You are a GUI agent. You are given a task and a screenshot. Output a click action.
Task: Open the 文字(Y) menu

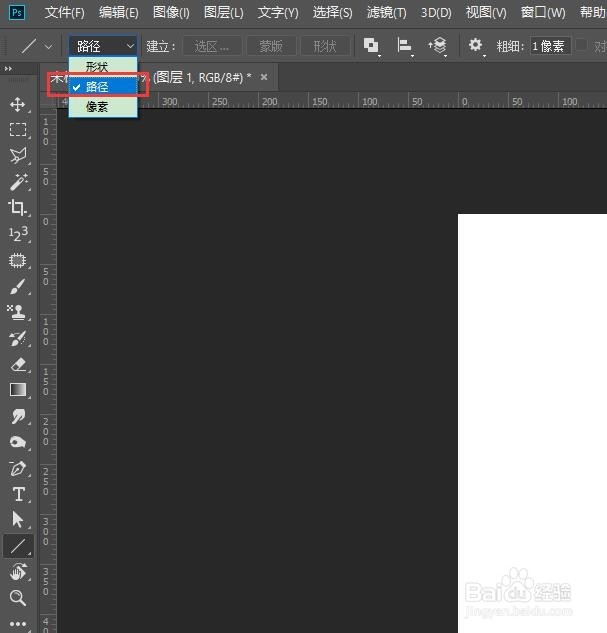pyautogui.click(x=278, y=13)
